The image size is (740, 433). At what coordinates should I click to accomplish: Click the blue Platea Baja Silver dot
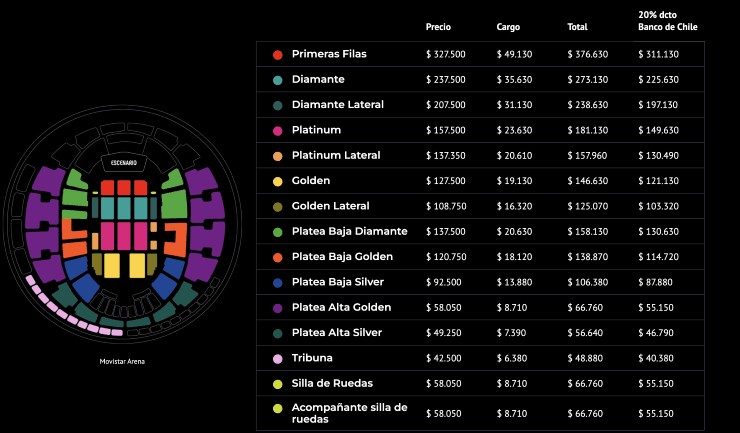(x=277, y=283)
